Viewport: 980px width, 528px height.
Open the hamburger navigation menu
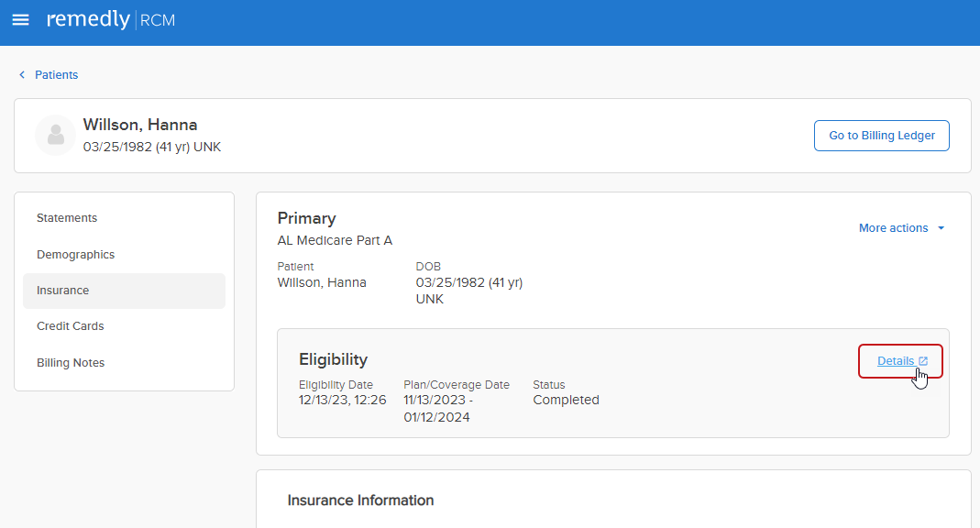pos(20,20)
